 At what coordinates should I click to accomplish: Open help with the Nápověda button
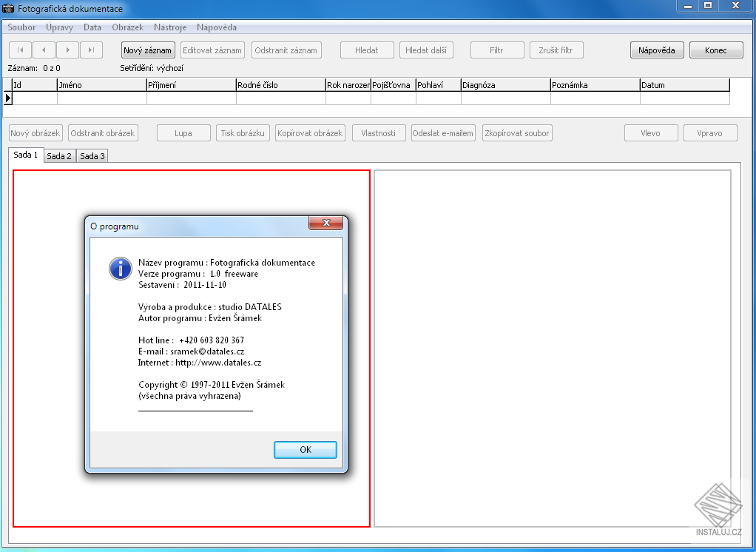(657, 50)
